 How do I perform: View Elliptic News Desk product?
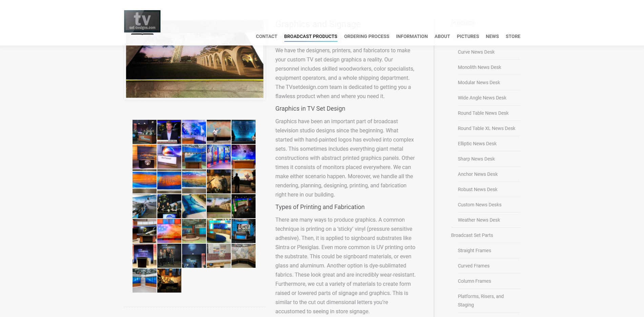pos(477,144)
